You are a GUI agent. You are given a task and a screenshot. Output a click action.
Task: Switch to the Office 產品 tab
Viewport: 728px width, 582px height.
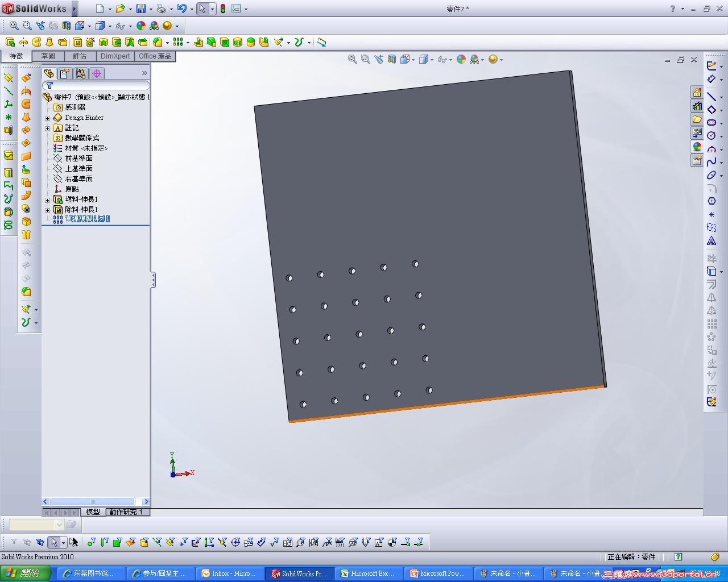click(155, 56)
